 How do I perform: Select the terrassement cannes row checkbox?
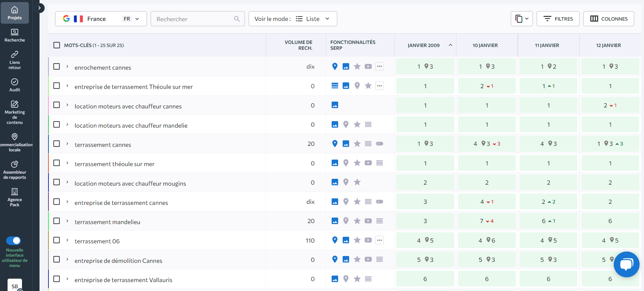pos(57,144)
